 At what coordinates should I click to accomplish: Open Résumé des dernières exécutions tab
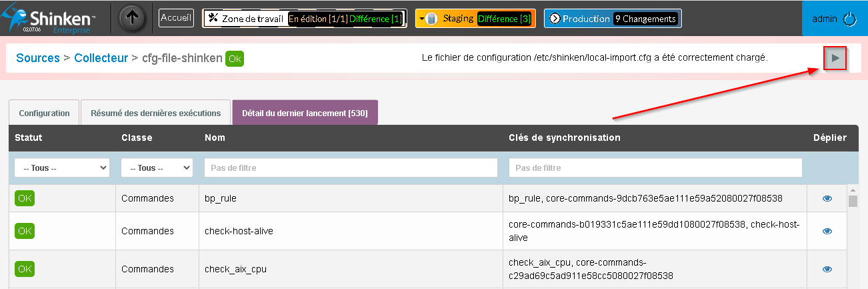click(x=155, y=113)
